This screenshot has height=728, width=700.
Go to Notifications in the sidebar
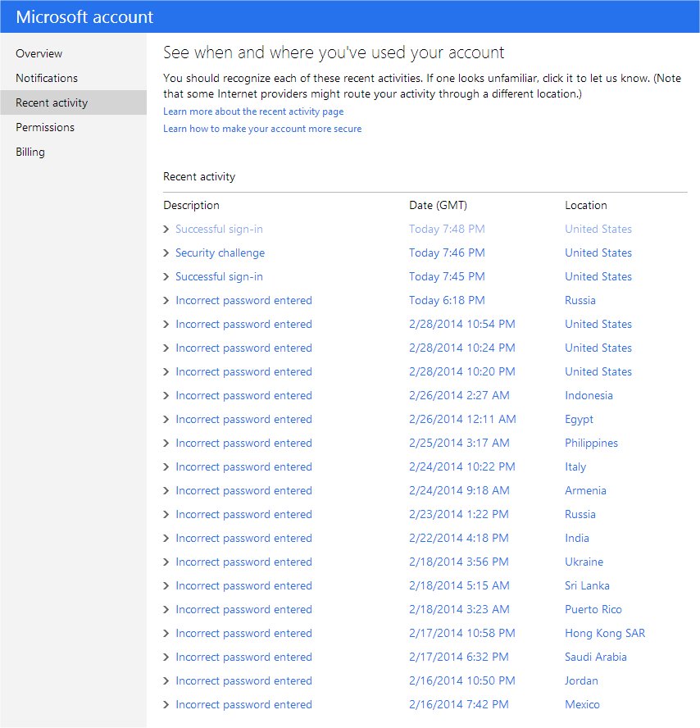47,78
